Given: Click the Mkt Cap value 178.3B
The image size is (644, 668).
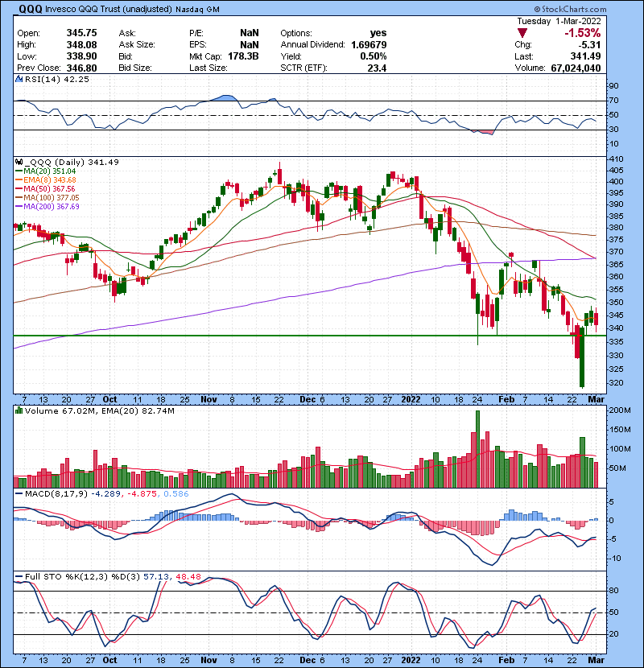Looking at the screenshot, I should tap(243, 56).
